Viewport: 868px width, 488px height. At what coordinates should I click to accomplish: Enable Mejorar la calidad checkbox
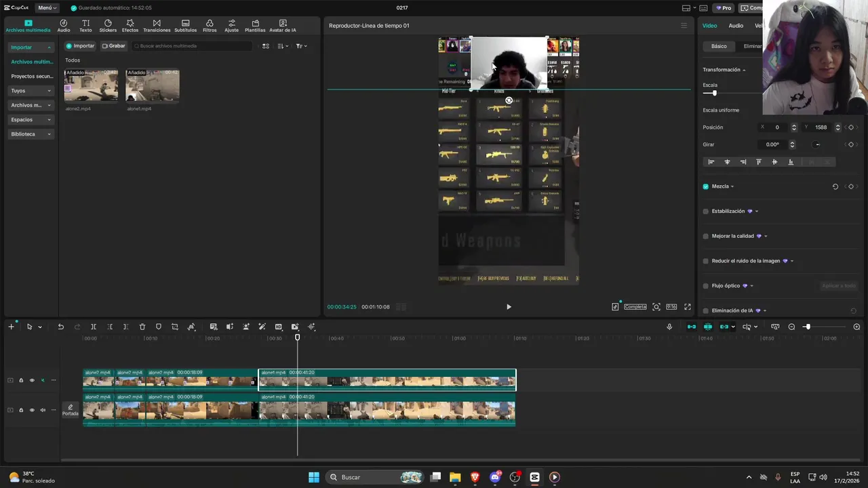[x=706, y=236]
